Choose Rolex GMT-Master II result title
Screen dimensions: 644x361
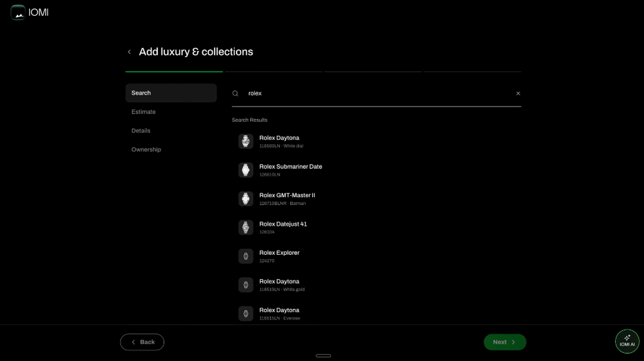287,195
